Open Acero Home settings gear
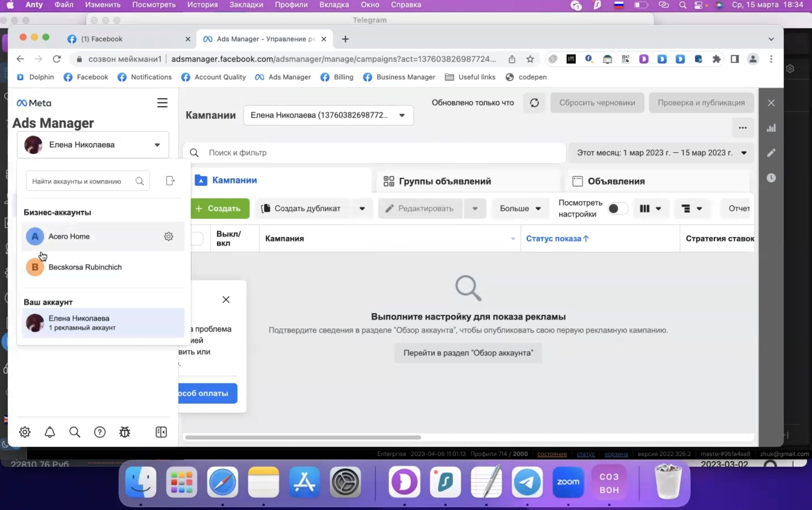 click(x=169, y=237)
